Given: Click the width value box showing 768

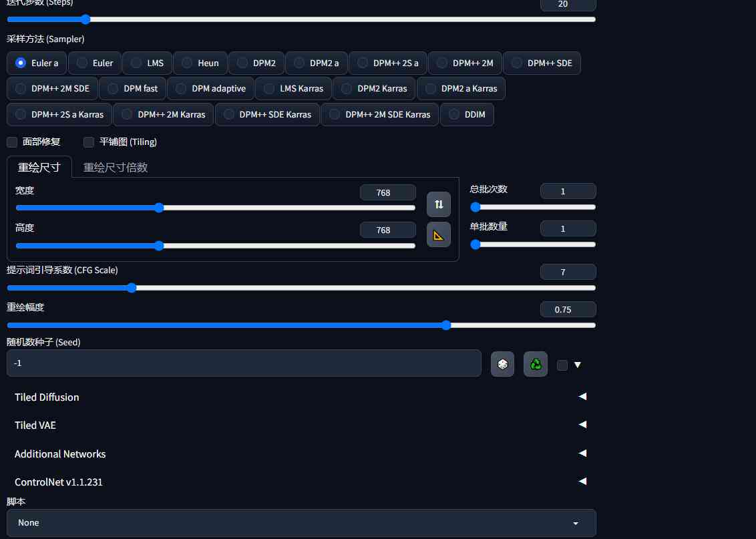Looking at the screenshot, I should [x=387, y=192].
